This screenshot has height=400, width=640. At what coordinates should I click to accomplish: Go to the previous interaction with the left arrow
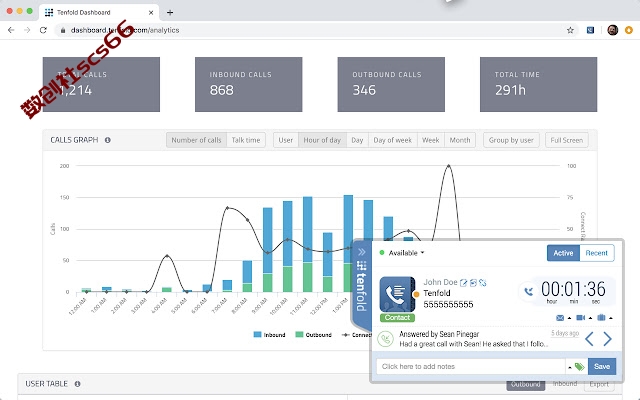pyautogui.click(x=589, y=339)
